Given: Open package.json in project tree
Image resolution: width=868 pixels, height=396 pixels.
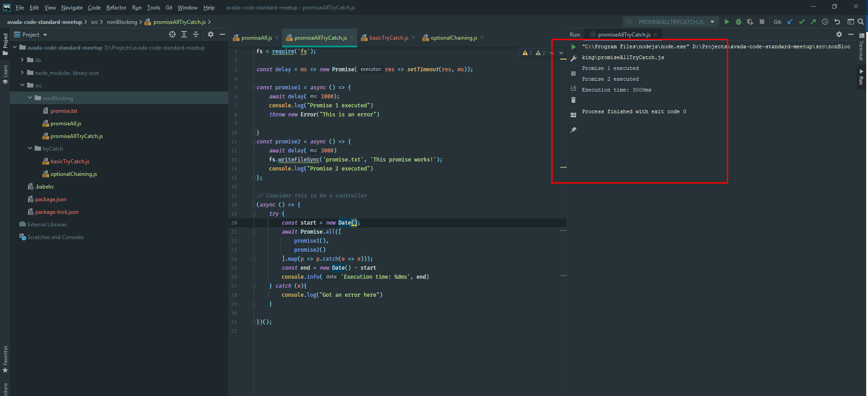Looking at the screenshot, I should pyautogui.click(x=51, y=199).
